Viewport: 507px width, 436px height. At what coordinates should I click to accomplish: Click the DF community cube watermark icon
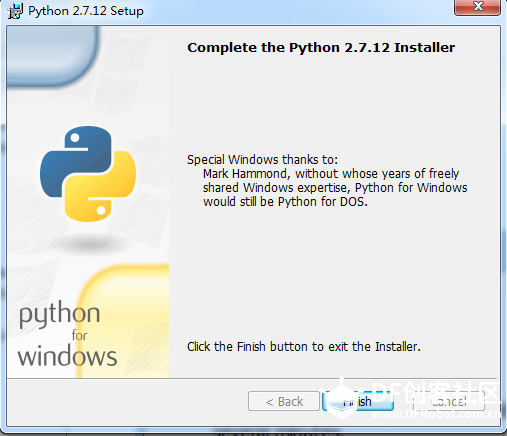click(341, 398)
